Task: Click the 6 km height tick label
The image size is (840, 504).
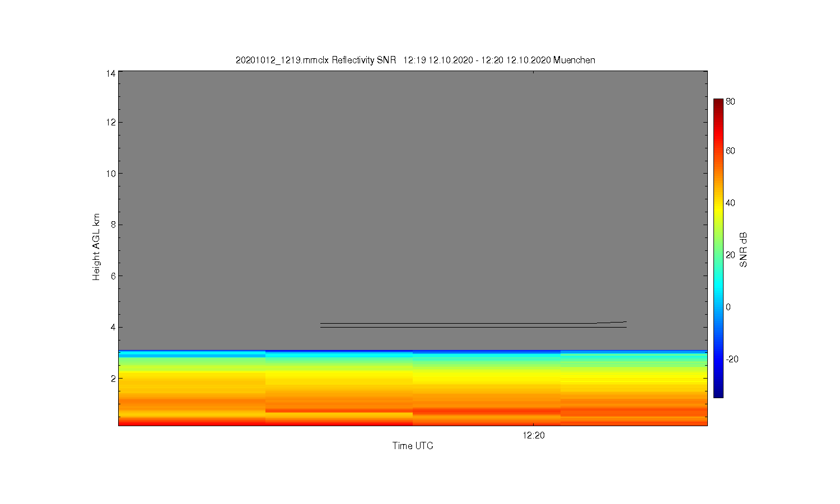Action: (x=113, y=276)
